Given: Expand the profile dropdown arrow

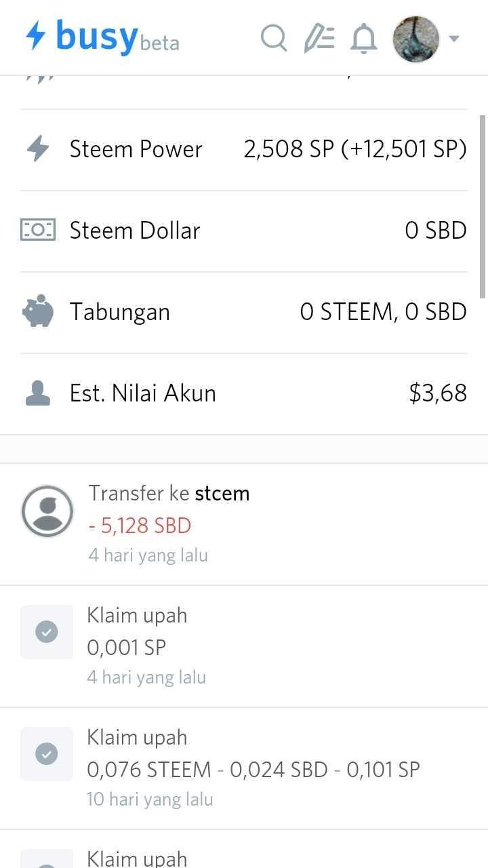Looking at the screenshot, I should pos(454,39).
